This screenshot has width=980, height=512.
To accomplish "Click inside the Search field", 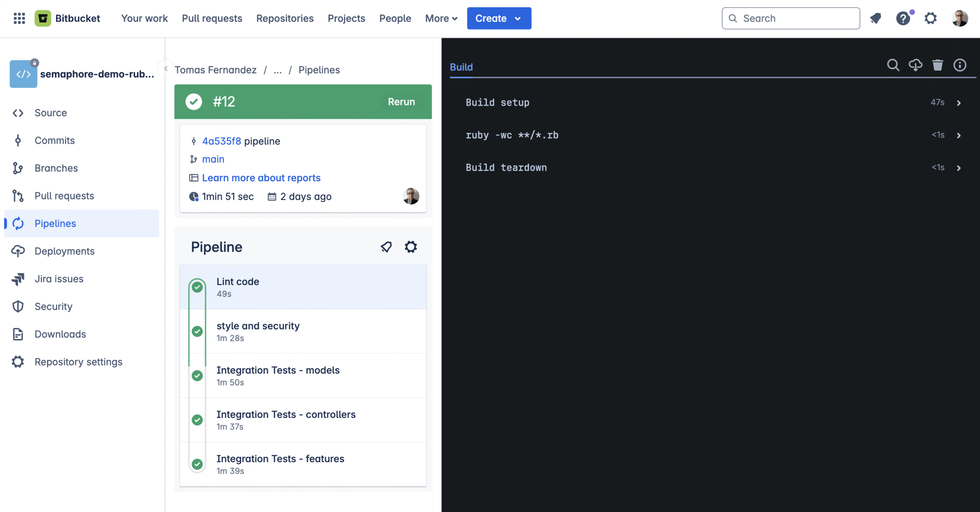I will pyautogui.click(x=791, y=18).
